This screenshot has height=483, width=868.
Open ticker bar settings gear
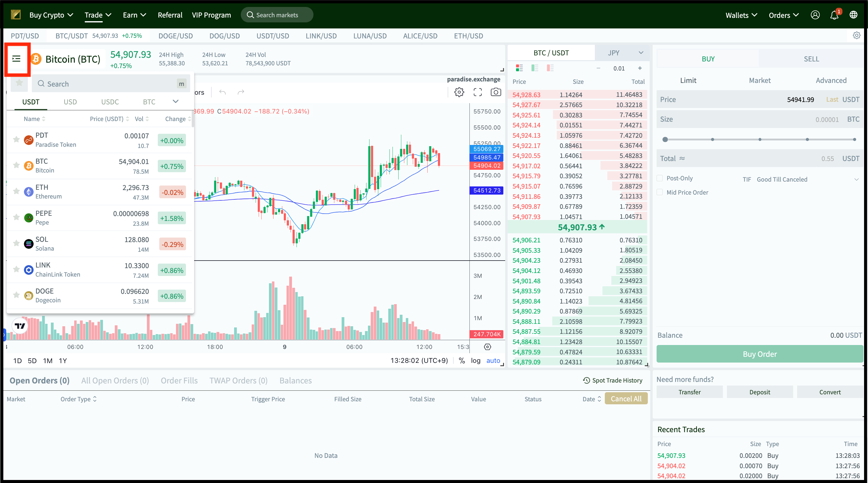click(856, 35)
